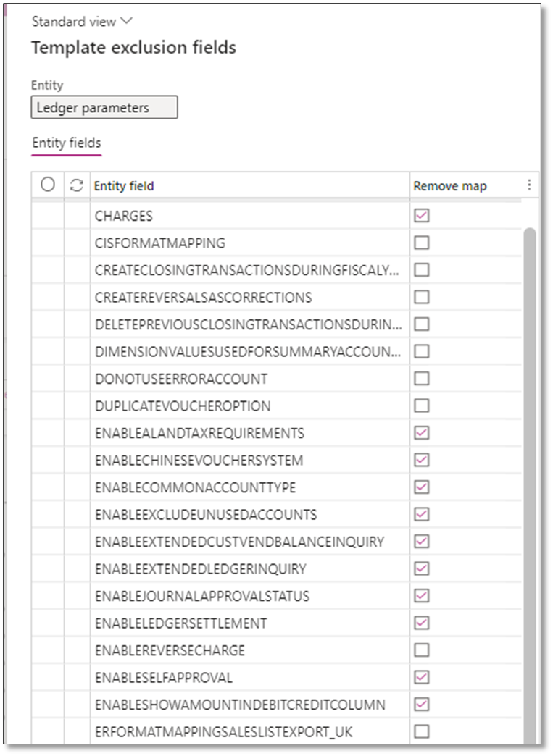Image resolution: width=553 pixels, height=756 pixels.
Task: Enable Remove map for CISFORMATMAPPING
Action: tap(422, 243)
